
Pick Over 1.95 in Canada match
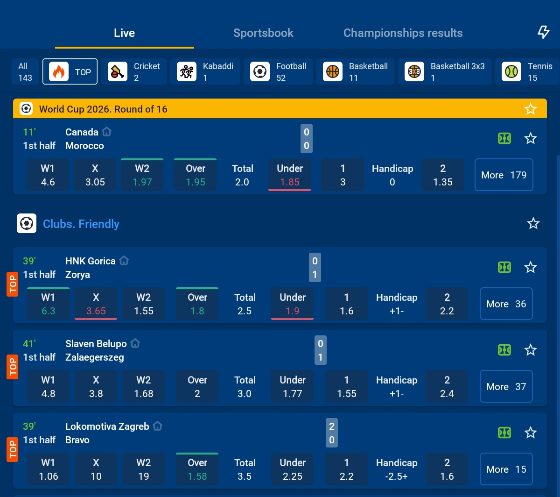click(x=195, y=175)
